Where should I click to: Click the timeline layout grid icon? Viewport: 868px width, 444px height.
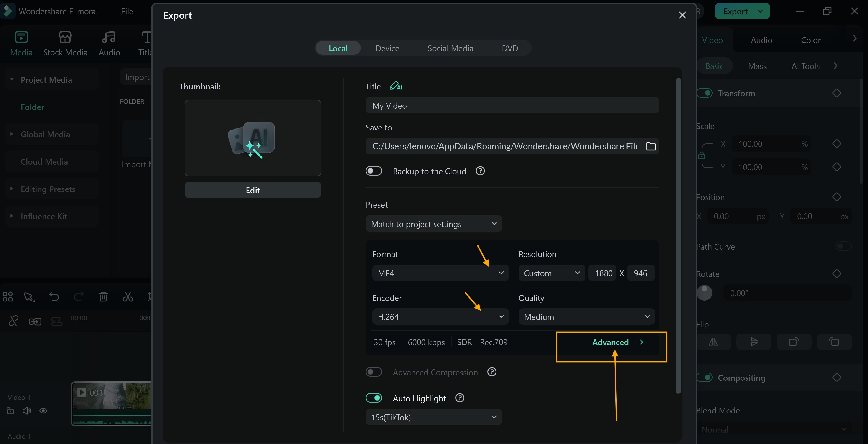click(x=8, y=297)
